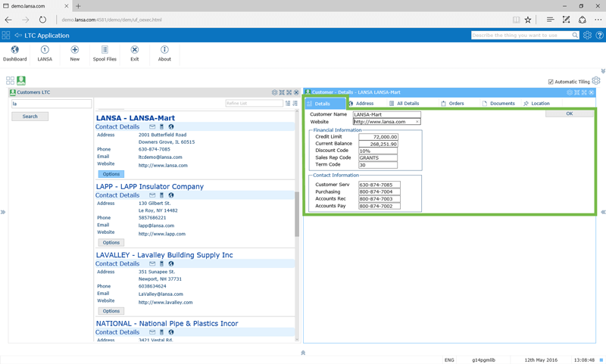Click the green Customers view icon

21,80
